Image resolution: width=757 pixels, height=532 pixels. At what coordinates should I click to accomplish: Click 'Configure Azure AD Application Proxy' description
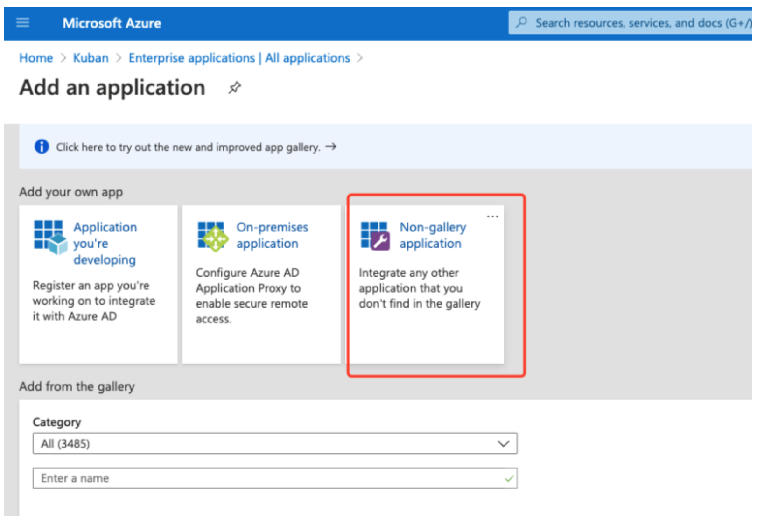pyautogui.click(x=252, y=296)
